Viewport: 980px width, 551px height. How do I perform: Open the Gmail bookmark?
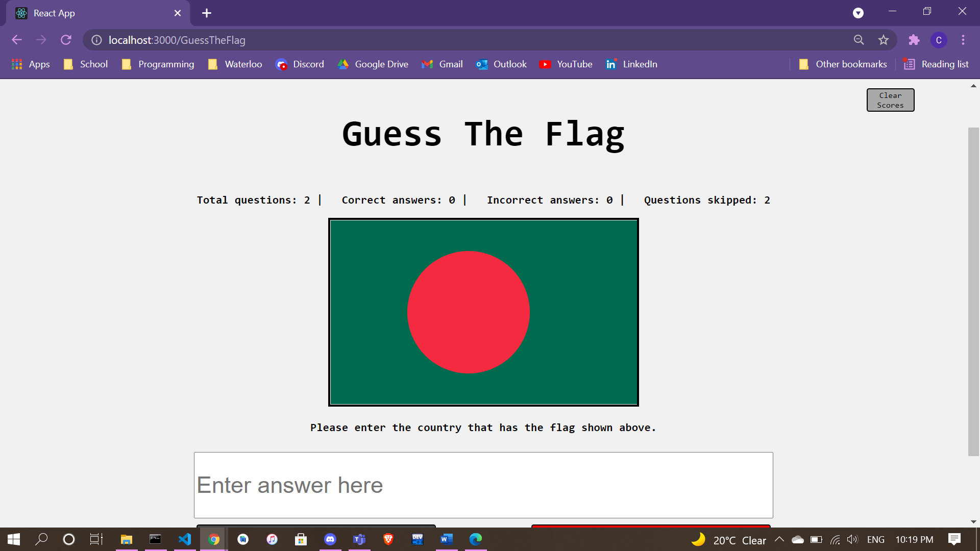point(442,64)
